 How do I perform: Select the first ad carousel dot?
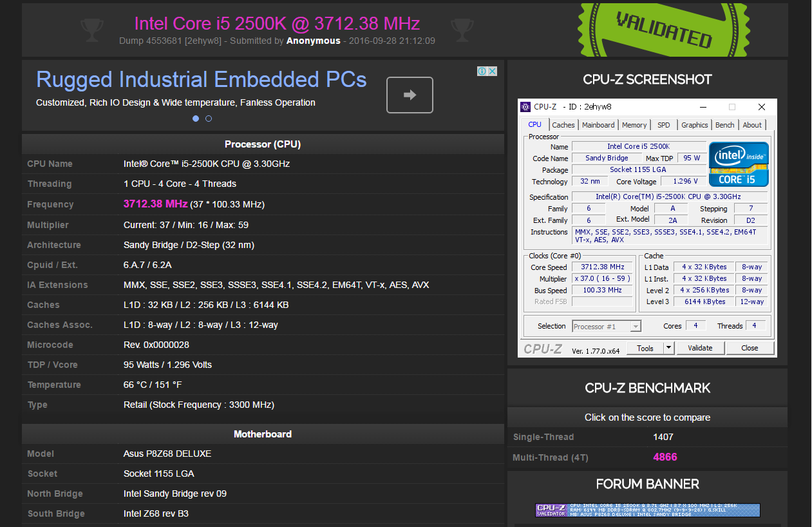pos(196,119)
